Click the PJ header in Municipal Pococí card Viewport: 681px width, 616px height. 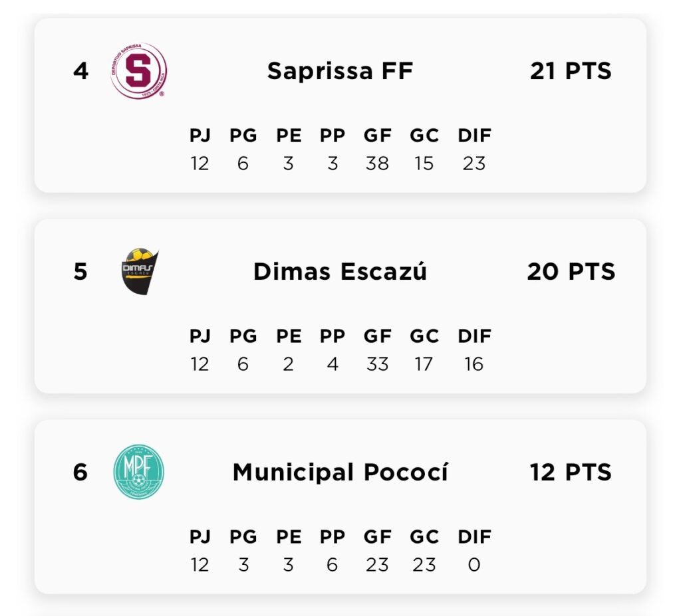[200, 537]
